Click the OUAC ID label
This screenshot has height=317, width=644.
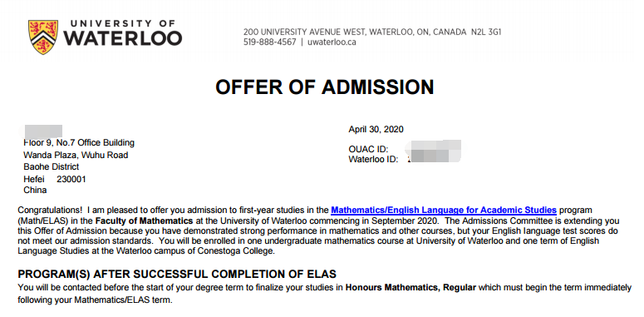click(x=368, y=149)
